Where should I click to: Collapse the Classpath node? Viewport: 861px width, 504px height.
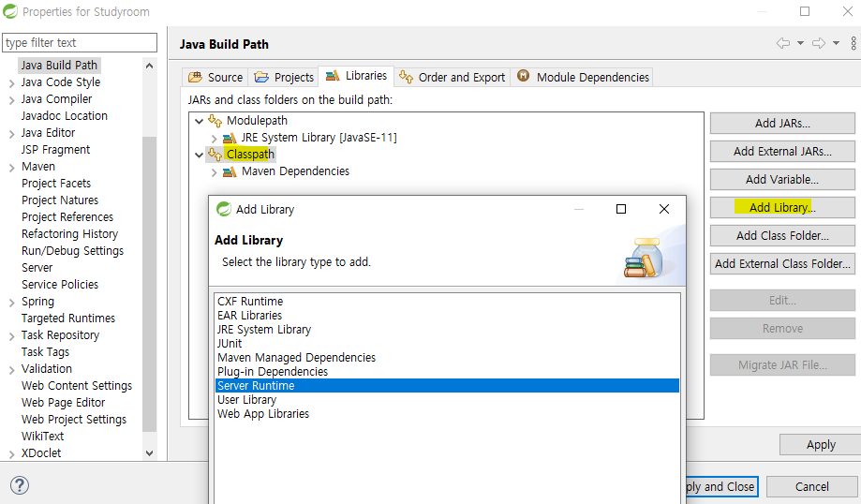point(200,156)
